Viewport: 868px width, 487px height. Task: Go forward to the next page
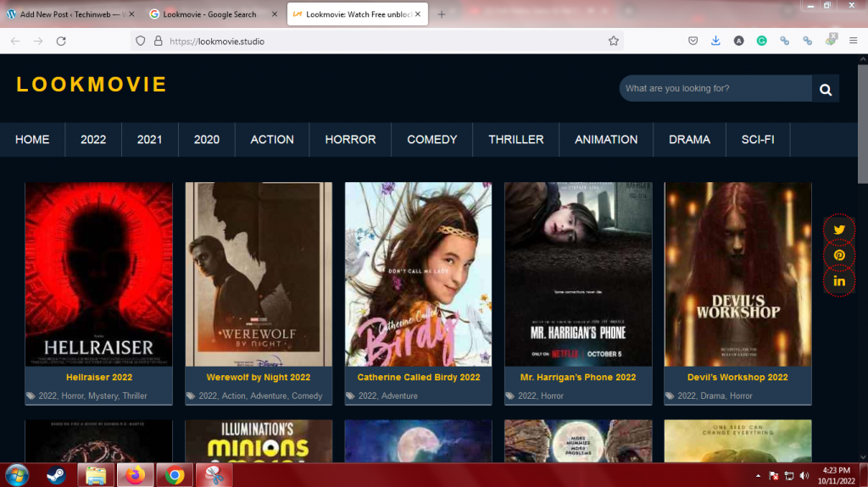(x=38, y=41)
